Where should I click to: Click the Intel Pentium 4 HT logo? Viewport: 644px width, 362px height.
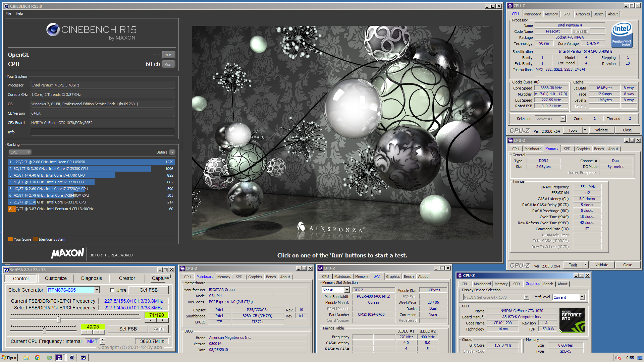(x=622, y=35)
